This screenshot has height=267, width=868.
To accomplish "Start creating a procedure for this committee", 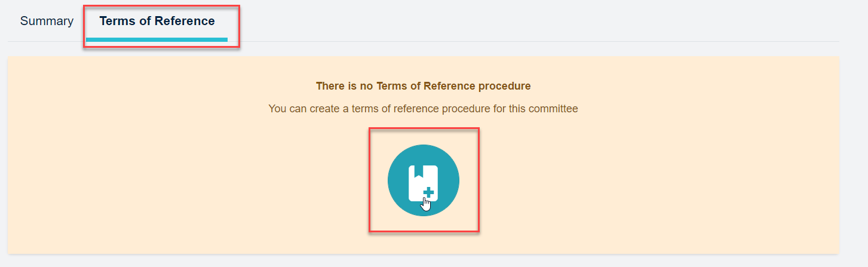I will (x=423, y=180).
